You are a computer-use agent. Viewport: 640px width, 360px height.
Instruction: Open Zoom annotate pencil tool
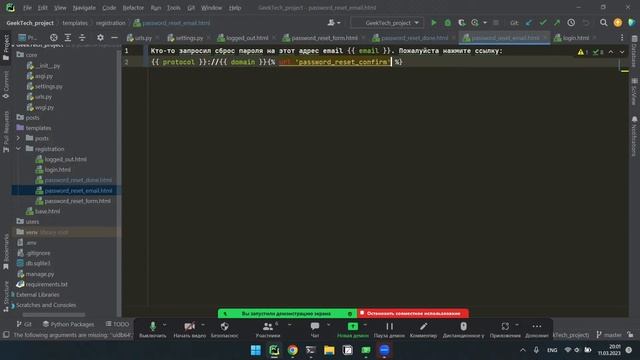(x=423, y=329)
